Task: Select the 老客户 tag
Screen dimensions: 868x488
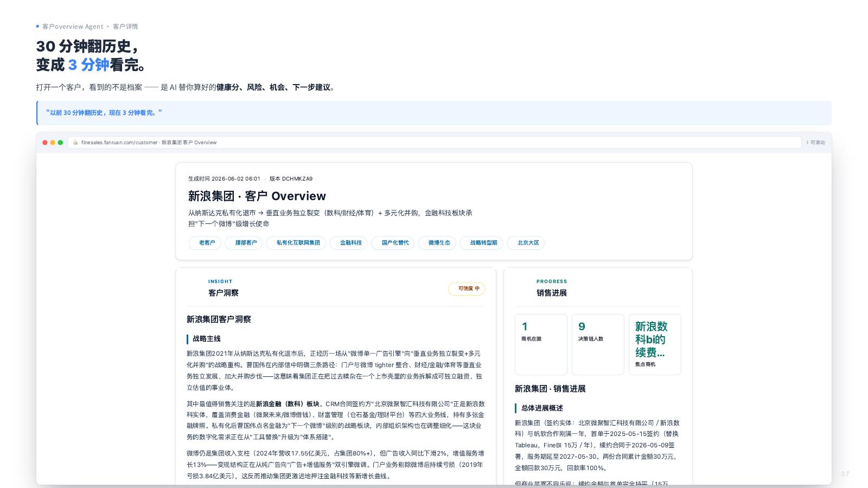Action: pyautogui.click(x=205, y=243)
